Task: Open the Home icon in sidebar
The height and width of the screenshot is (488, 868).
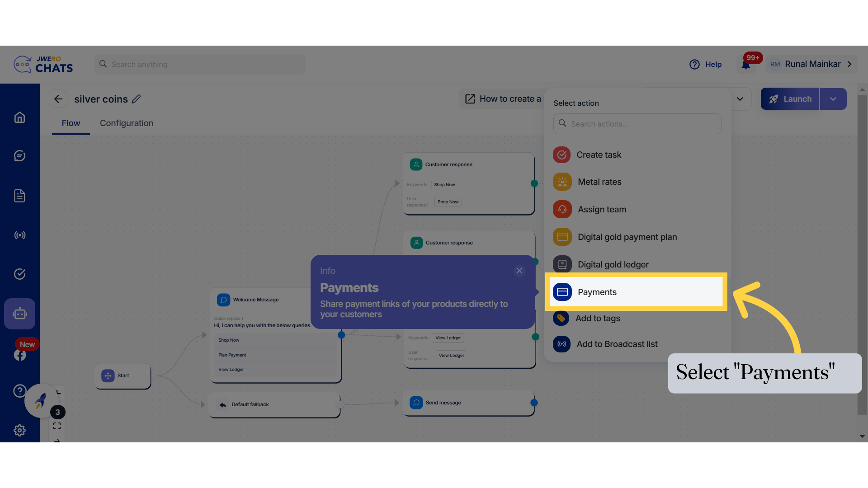Action: coord(19,117)
